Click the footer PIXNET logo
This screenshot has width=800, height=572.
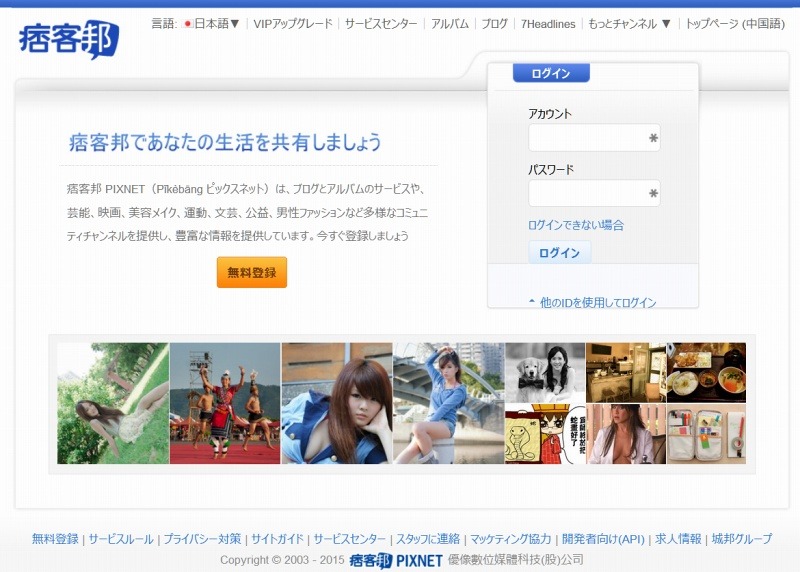[396, 560]
